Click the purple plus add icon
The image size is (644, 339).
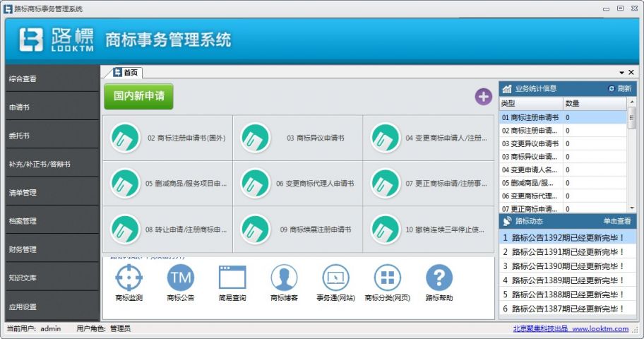[x=483, y=97]
